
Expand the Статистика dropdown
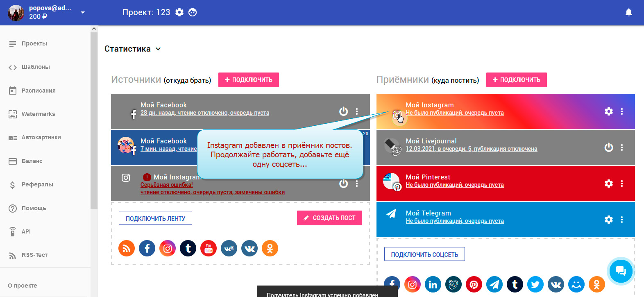[158, 49]
